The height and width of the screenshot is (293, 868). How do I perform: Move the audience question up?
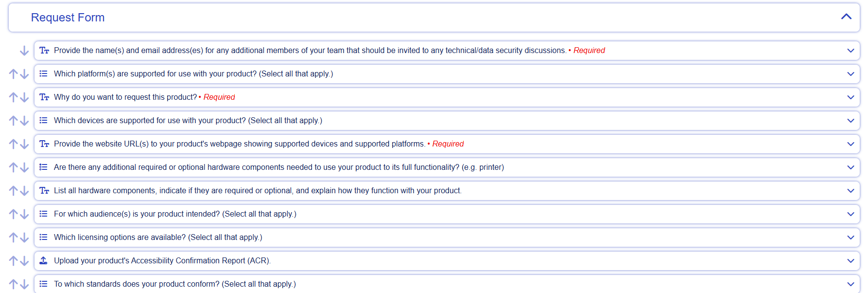click(13, 214)
